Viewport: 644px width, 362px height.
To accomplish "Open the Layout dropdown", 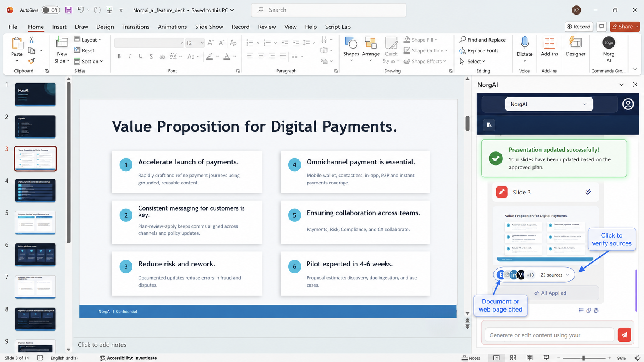I will [x=87, y=40].
